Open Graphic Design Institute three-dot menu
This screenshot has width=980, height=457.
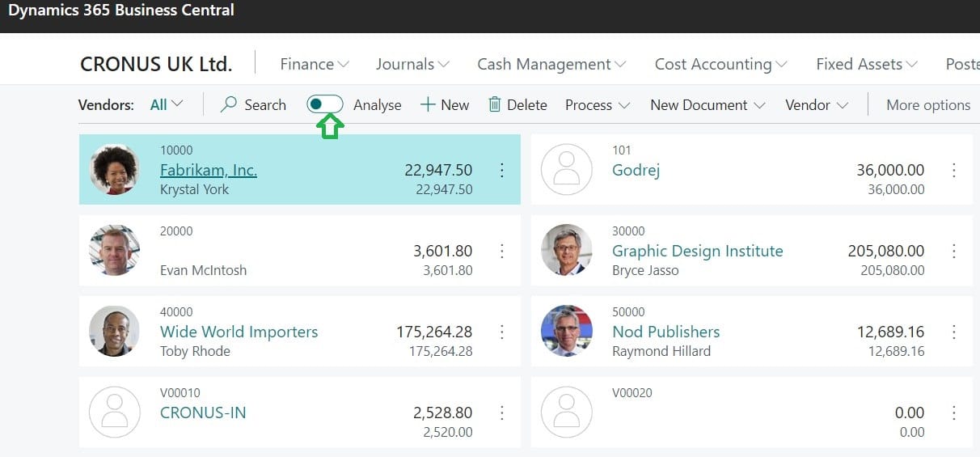pyautogui.click(x=954, y=251)
